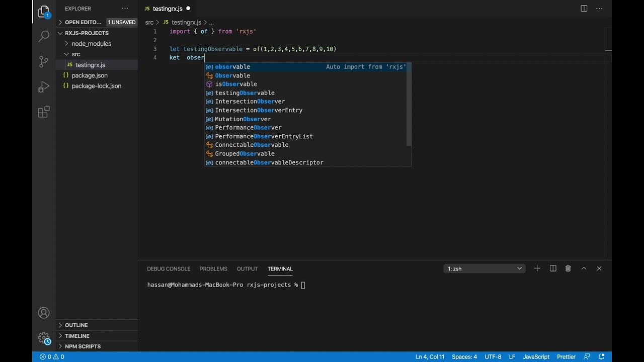Open editor more actions ellipsis
This screenshot has height=362, width=644.
pyautogui.click(x=599, y=9)
